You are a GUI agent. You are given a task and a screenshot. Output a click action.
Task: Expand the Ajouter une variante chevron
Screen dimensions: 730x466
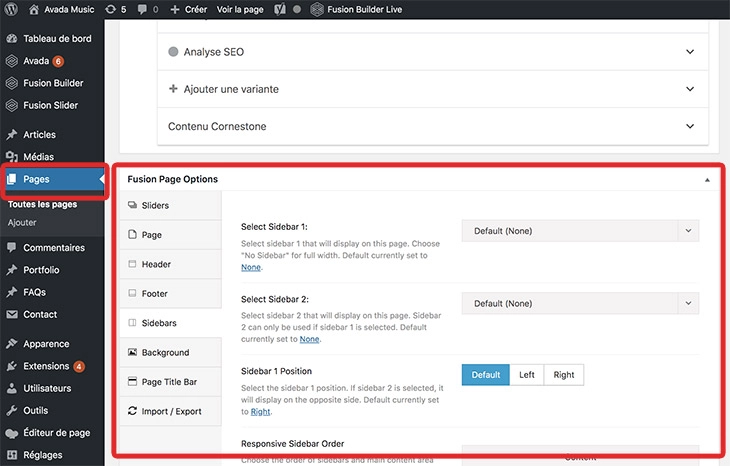click(x=690, y=89)
